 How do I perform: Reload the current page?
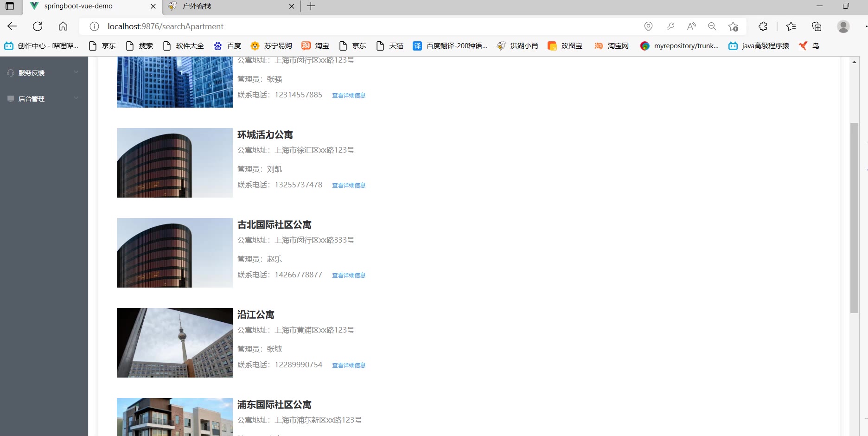click(38, 26)
